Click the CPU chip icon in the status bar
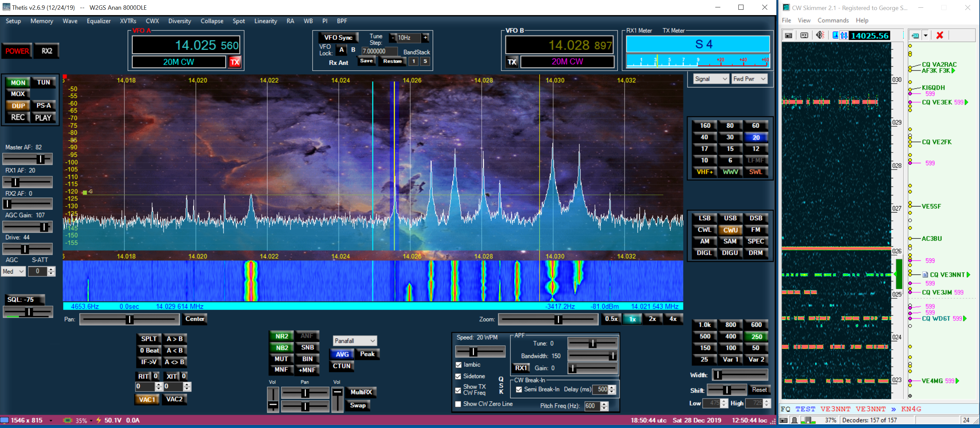 pyautogui.click(x=68, y=420)
